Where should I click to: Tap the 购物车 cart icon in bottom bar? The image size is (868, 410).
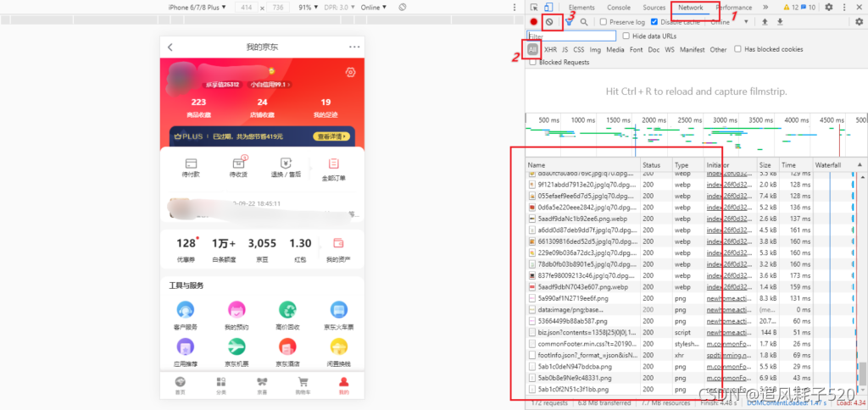303,382
